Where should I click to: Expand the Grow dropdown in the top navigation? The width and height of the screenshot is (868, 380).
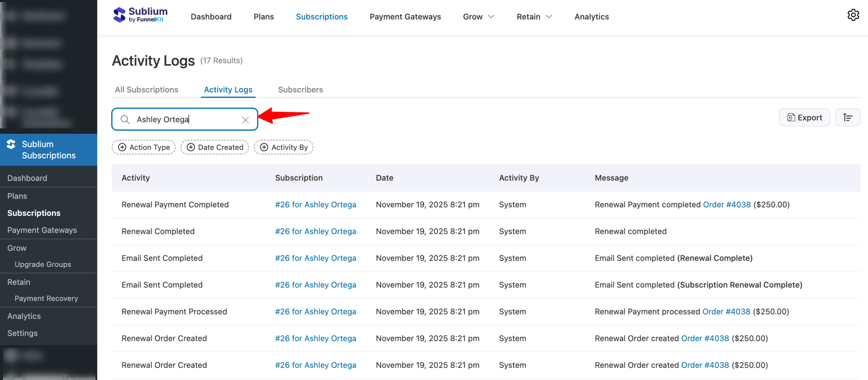click(478, 16)
